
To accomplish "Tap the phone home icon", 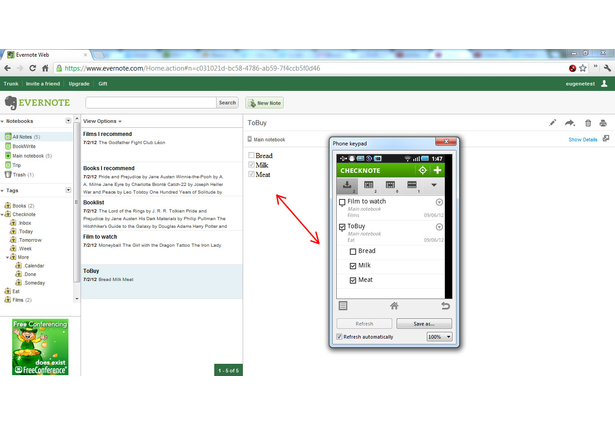I will coord(394,306).
